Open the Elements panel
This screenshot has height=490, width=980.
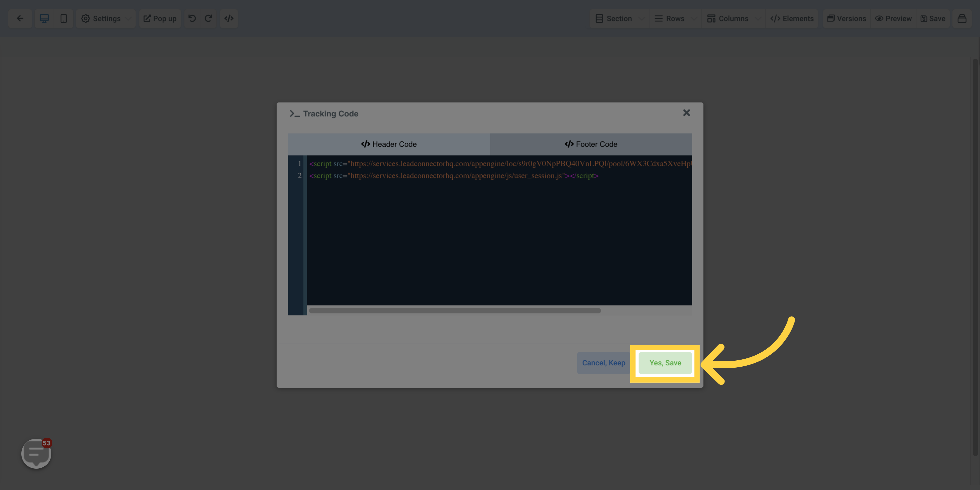click(x=792, y=18)
